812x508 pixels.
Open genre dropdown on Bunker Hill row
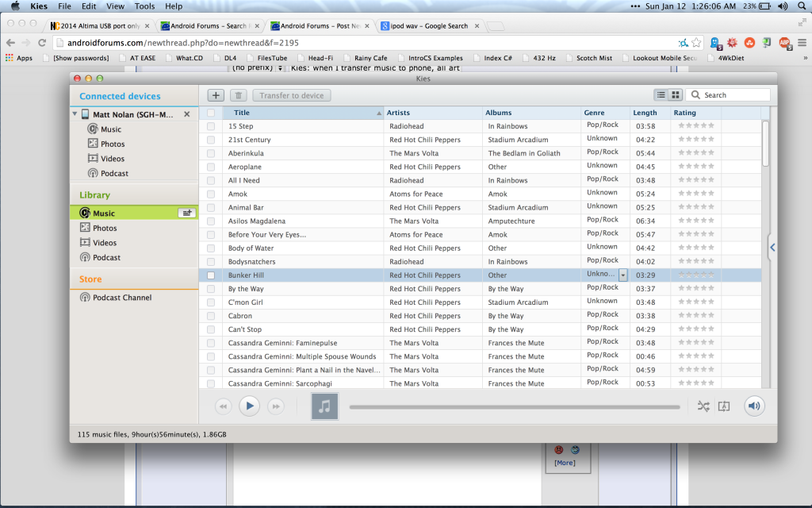tap(623, 275)
